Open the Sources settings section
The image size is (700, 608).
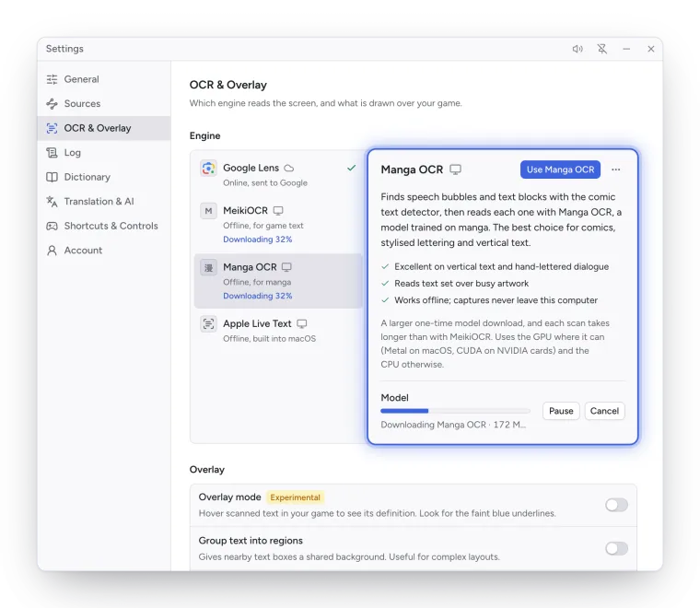pyautogui.click(x=104, y=103)
